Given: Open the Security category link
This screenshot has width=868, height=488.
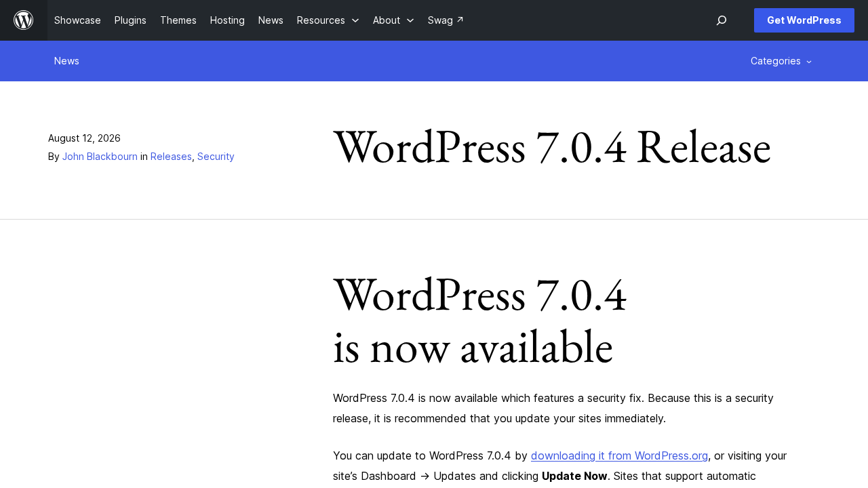Looking at the screenshot, I should (x=216, y=157).
